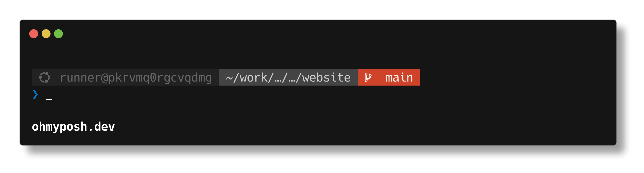
Task: Click the orange-red git segment background
Action: coord(389,78)
